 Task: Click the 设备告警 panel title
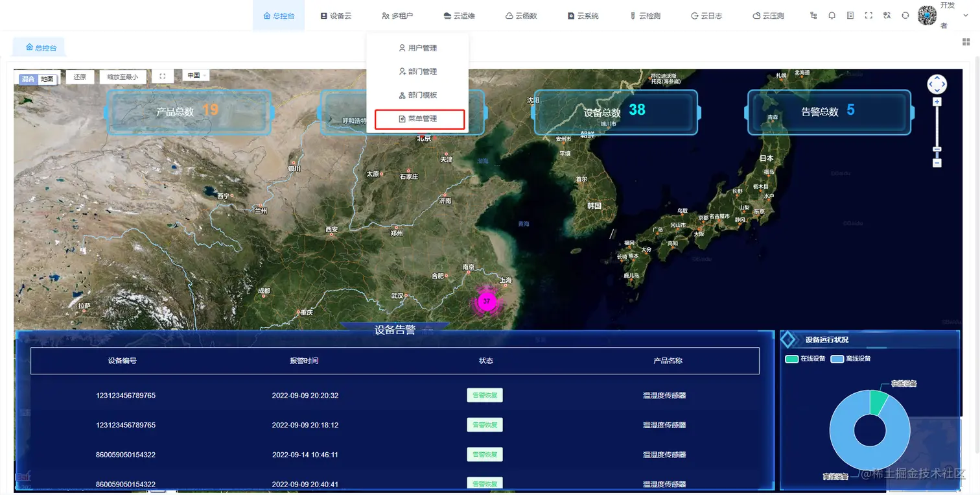(395, 330)
